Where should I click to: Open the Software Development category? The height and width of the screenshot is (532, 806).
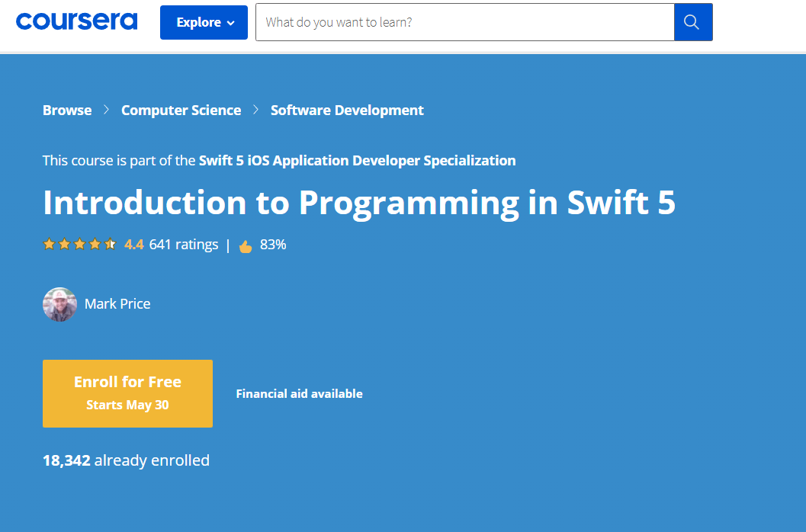point(346,110)
